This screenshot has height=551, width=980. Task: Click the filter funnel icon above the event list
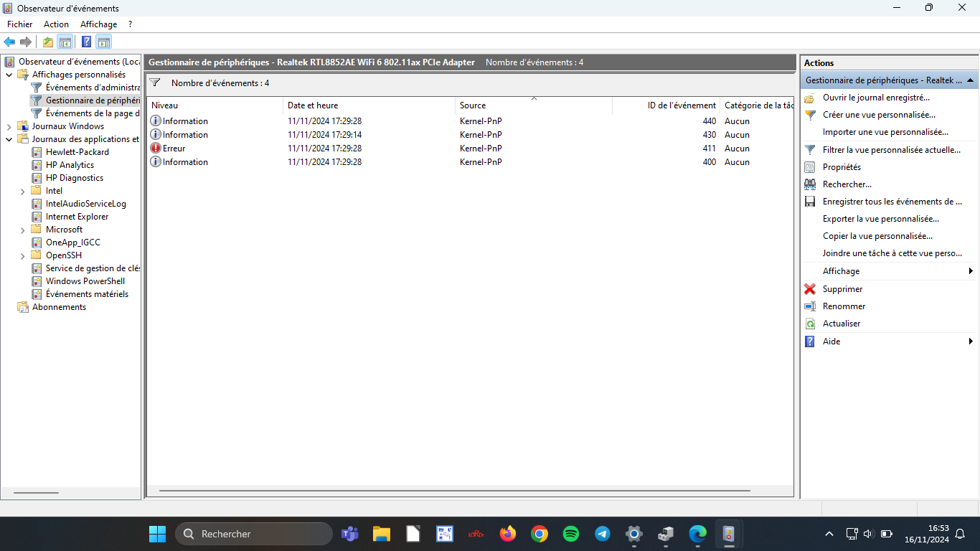(x=154, y=83)
